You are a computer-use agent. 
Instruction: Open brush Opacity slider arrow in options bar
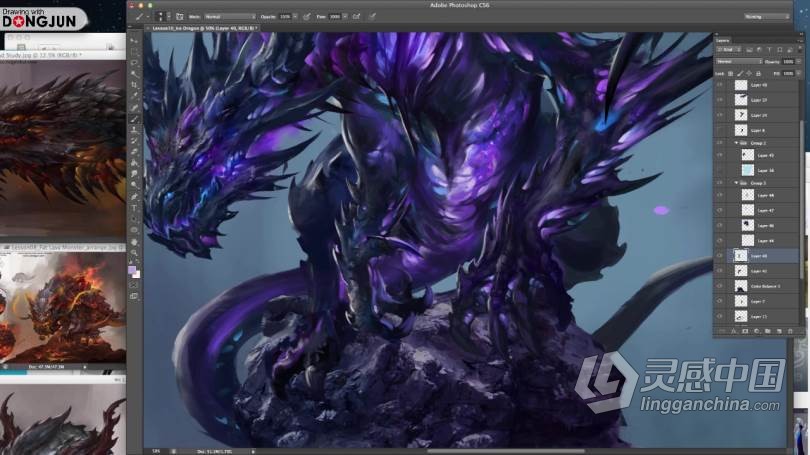pyautogui.click(x=295, y=17)
